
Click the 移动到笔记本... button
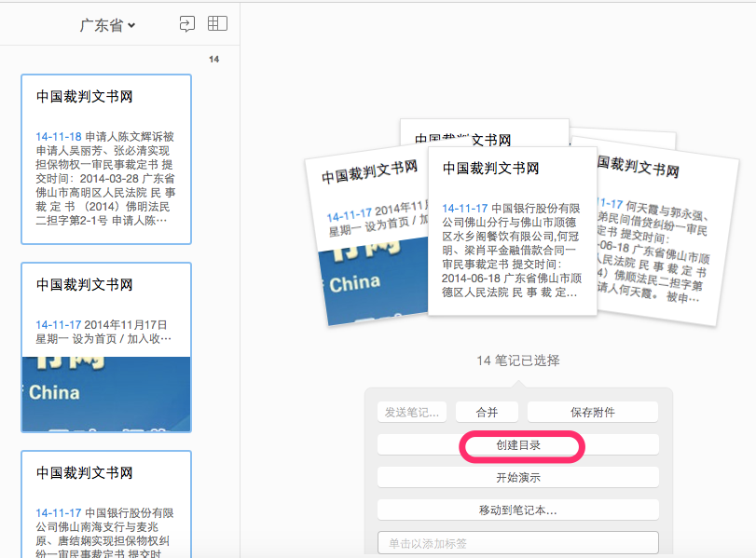coord(518,510)
